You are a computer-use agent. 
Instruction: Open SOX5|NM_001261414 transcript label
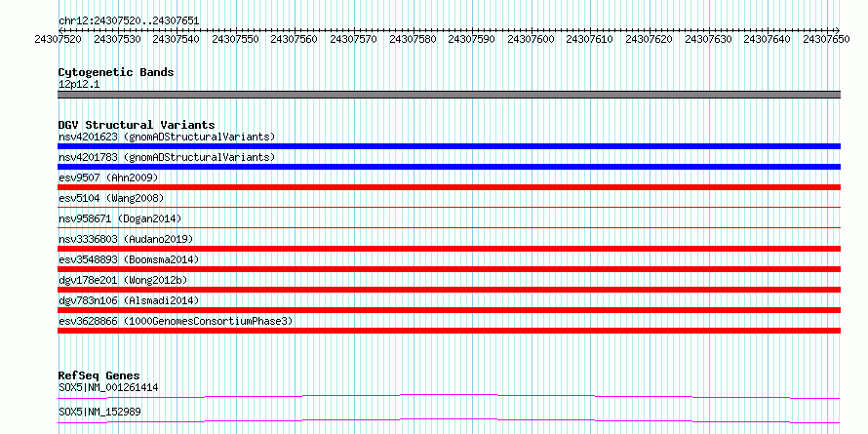(x=108, y=387)
